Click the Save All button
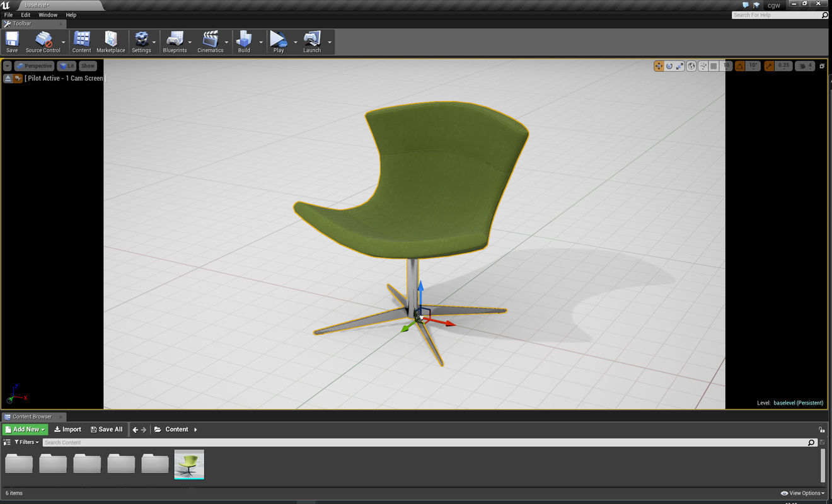The image size is (832, 504). click(107, 429)
